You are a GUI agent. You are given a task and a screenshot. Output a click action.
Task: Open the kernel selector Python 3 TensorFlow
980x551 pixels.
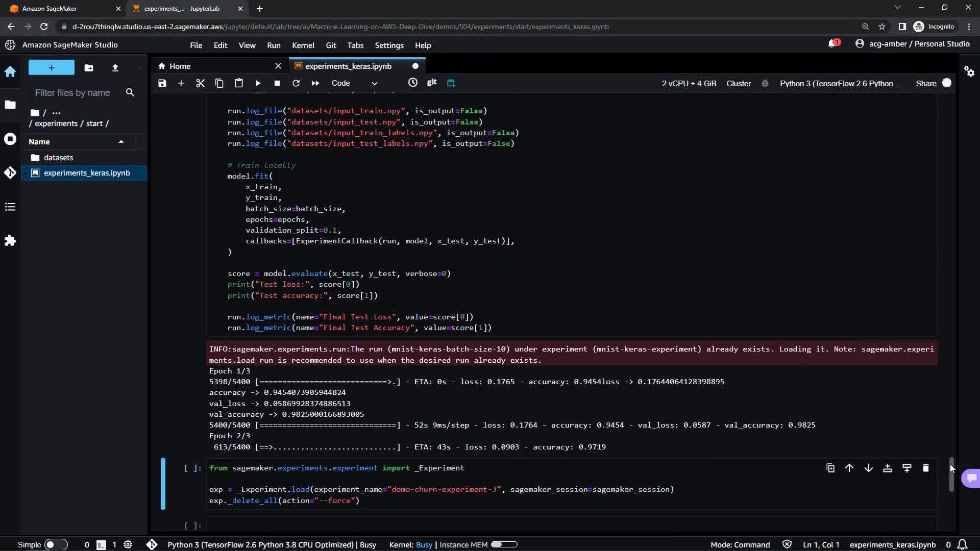pos(841,83)
